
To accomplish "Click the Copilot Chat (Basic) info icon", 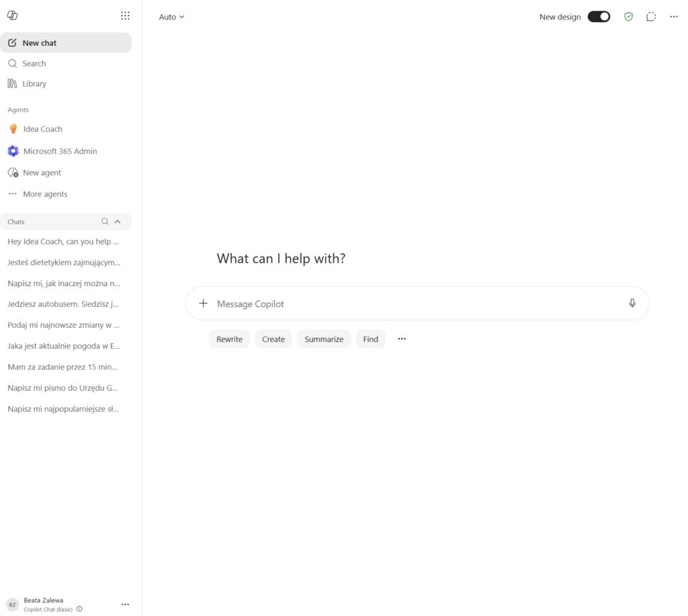I will coord(79,609).
